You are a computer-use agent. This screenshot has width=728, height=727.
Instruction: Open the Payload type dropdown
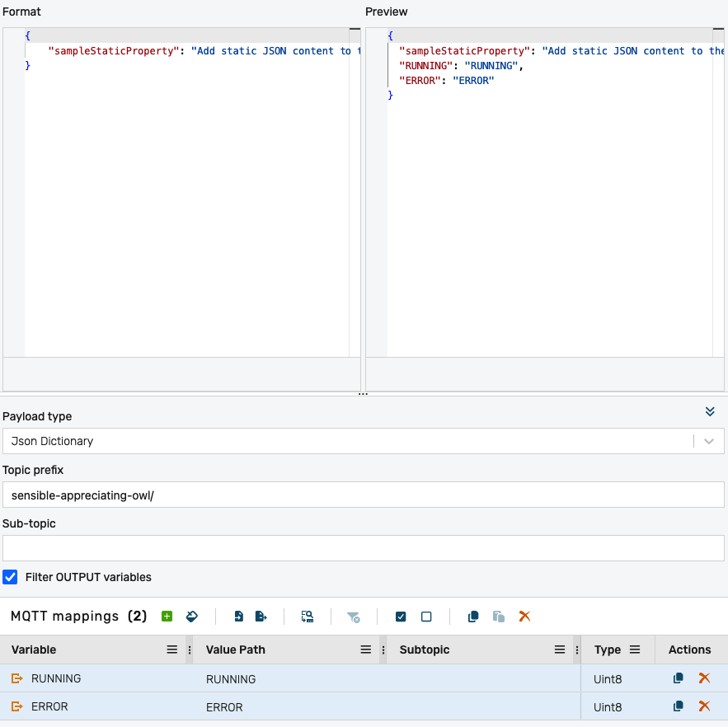(x=707, y=441)
